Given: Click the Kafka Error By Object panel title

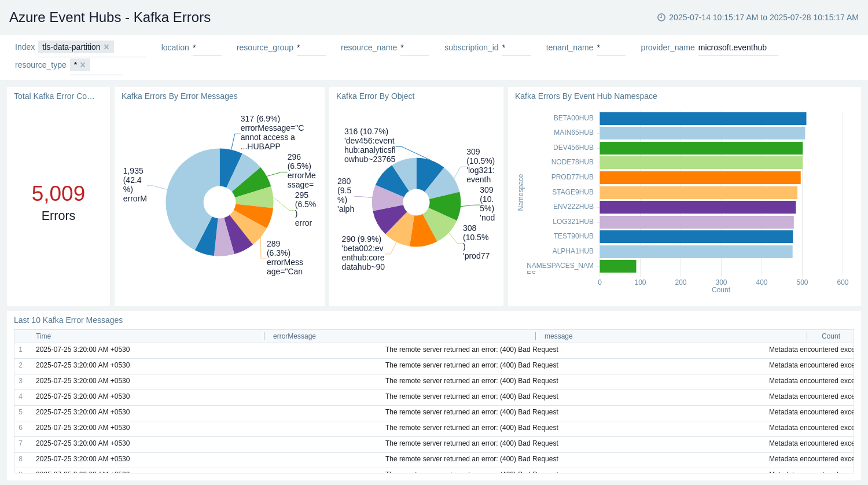Looking at the screenshot, I should tap(375, 96).
